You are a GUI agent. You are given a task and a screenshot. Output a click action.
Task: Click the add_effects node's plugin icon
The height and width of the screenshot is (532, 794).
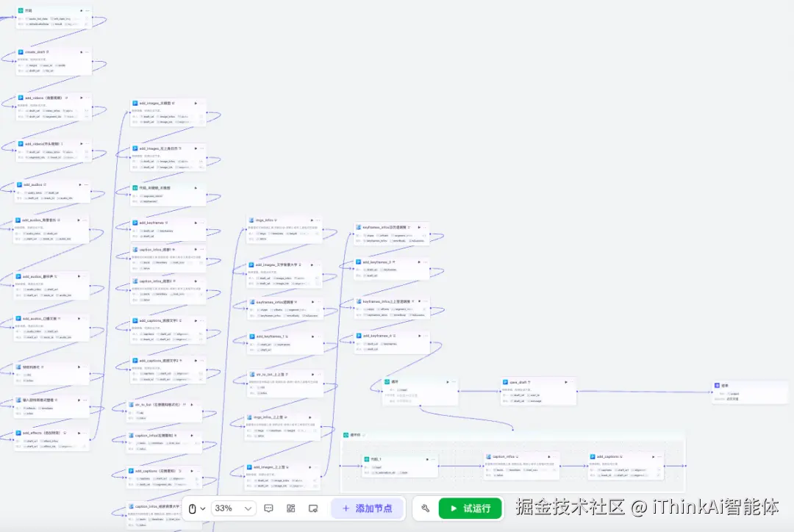coord(18,433)
